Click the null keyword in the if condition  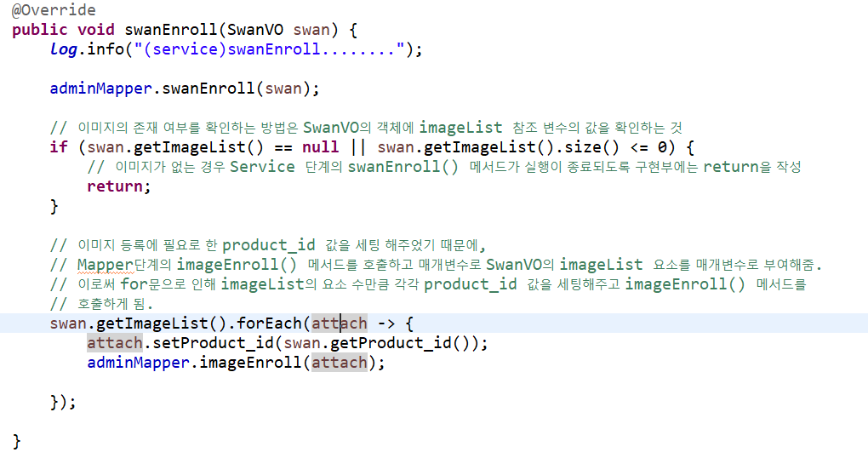click(x=321, y=146)
